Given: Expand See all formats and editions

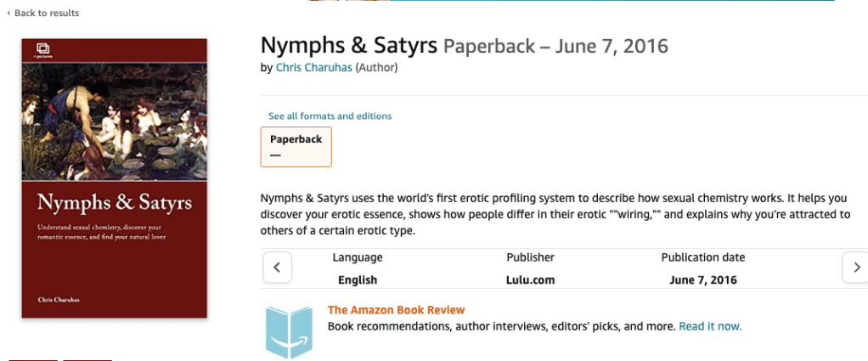Looking at the screenshot, I should (330, 116).
